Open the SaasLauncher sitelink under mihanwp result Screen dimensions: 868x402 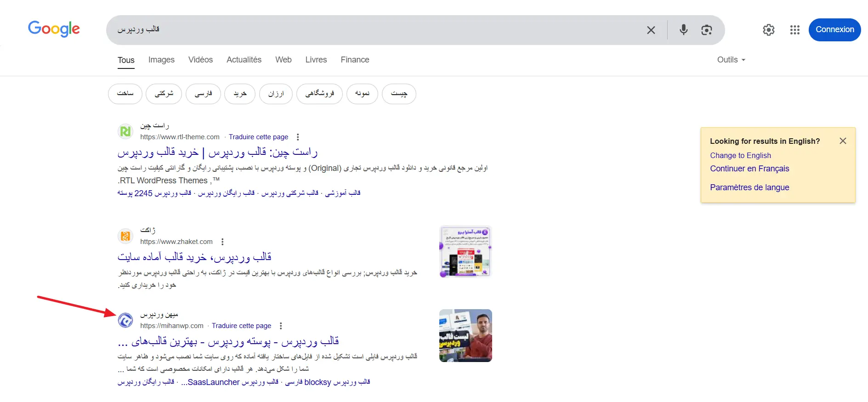tap(230, 382)
